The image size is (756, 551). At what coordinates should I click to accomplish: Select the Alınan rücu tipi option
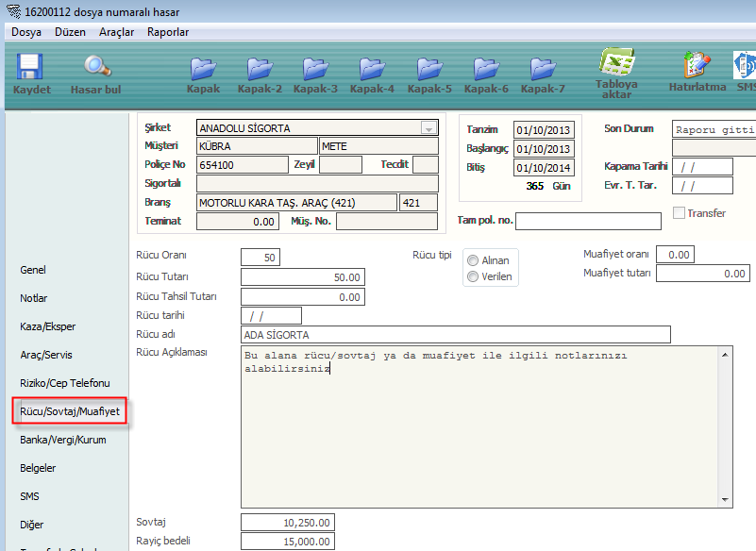coord(473,260)
